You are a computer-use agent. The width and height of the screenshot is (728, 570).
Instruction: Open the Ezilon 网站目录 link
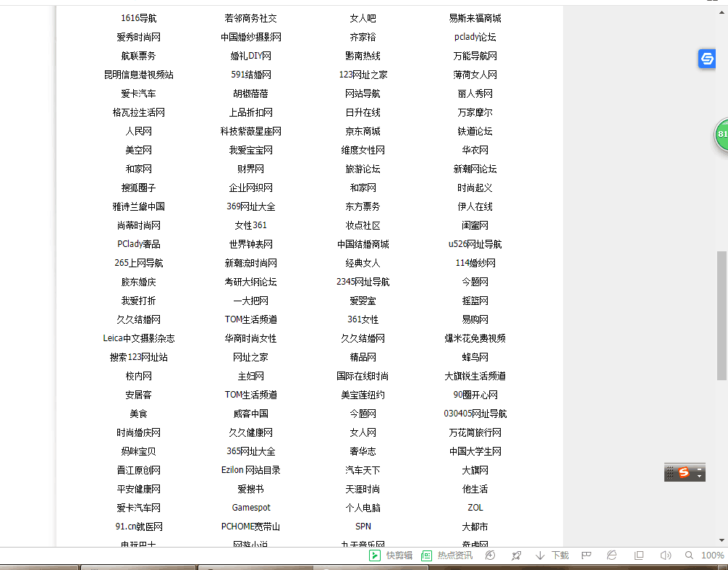point(250,470)
